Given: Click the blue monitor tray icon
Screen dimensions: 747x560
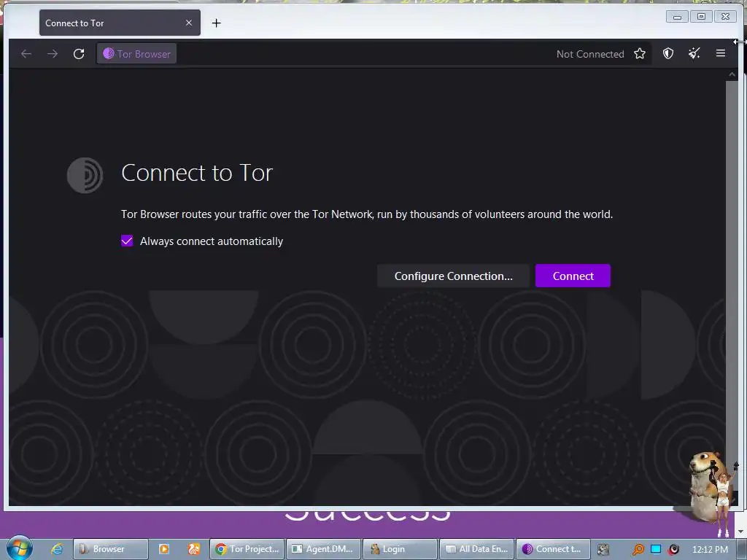Looking at the screenshot, I should click(x=656, y=550).
